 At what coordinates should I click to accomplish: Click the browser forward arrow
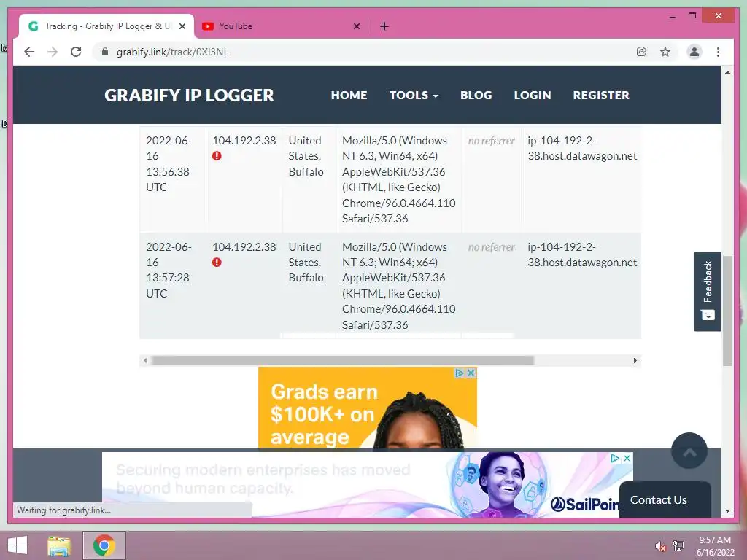53,52
